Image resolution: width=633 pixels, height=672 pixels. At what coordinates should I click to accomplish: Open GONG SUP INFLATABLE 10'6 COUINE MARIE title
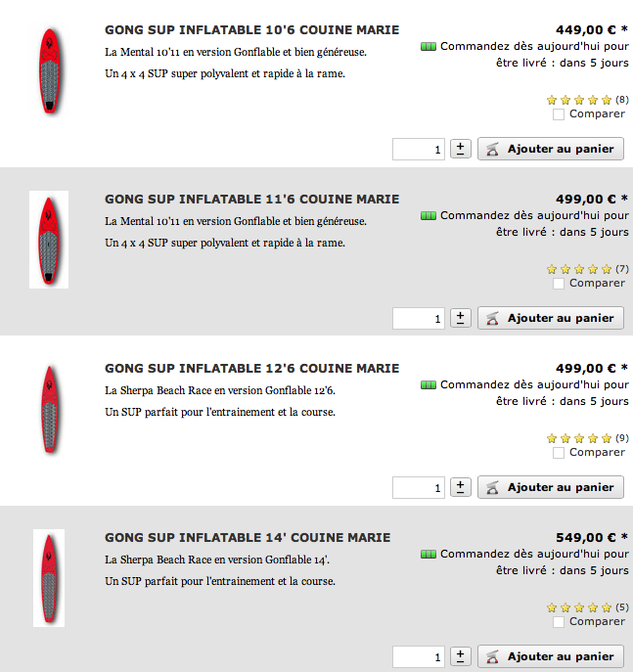[x=252, y=30]
